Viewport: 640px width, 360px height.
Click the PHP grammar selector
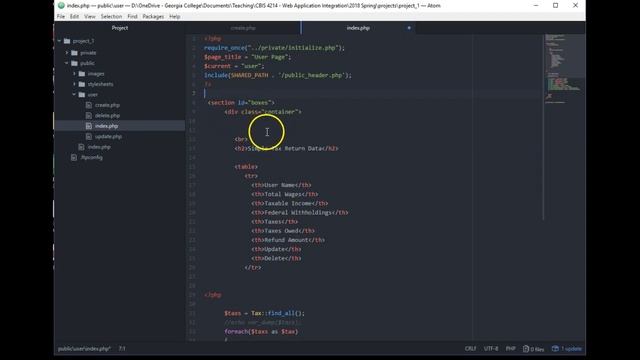tap(510, 349)
